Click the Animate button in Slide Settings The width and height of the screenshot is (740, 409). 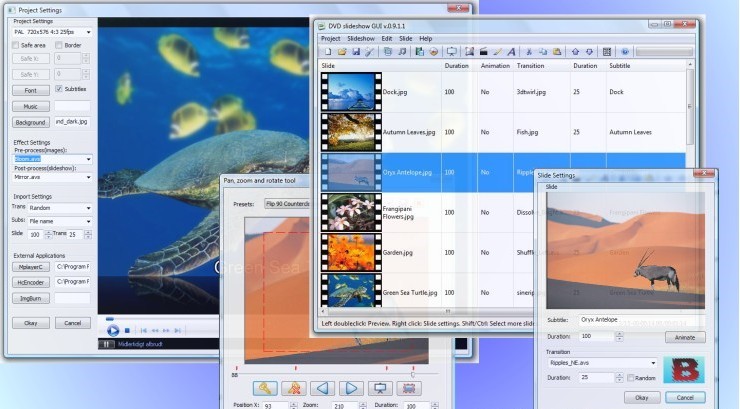(685, 337)
